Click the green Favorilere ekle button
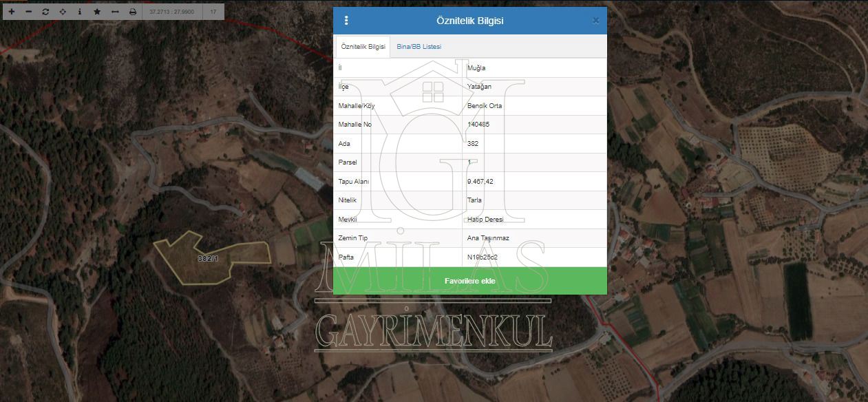 click(x=469, y=280)
